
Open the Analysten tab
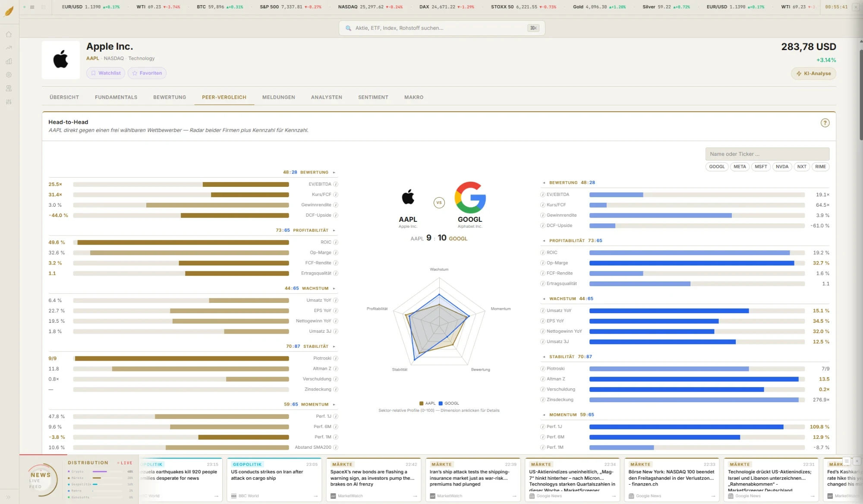327,98
